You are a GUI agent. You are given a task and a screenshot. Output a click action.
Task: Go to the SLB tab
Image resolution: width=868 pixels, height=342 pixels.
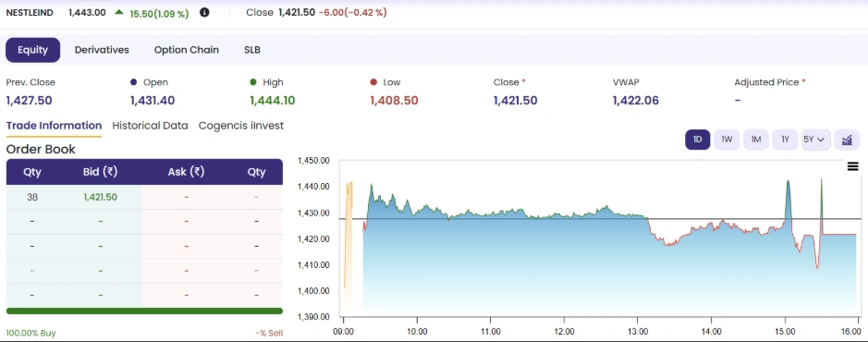(251, 50)
